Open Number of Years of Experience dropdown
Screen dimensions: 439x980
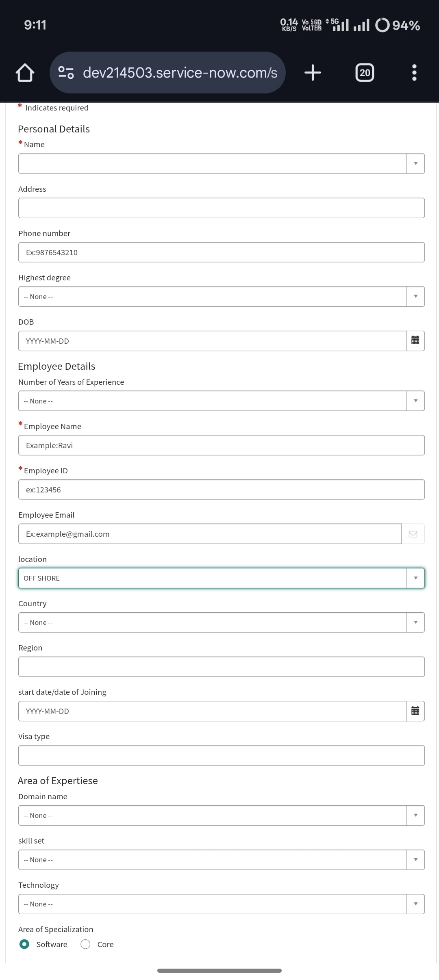[x=222, y=401]
